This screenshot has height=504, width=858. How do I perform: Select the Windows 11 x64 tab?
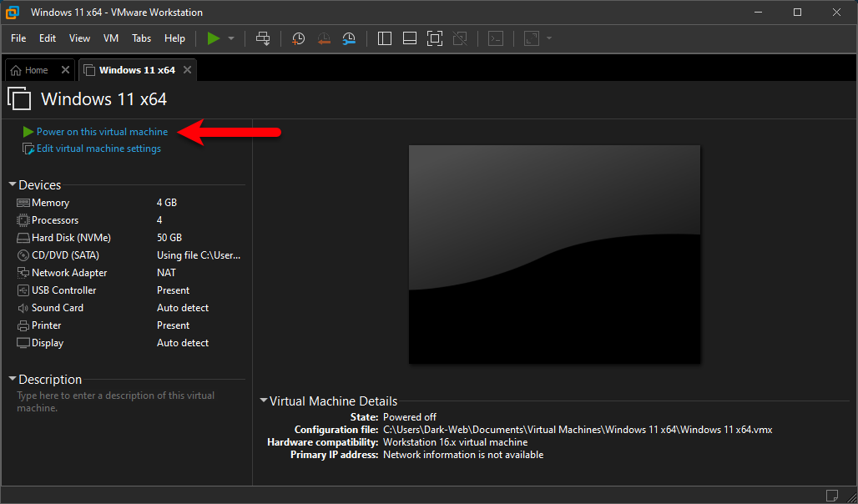(x=138, y=70)
